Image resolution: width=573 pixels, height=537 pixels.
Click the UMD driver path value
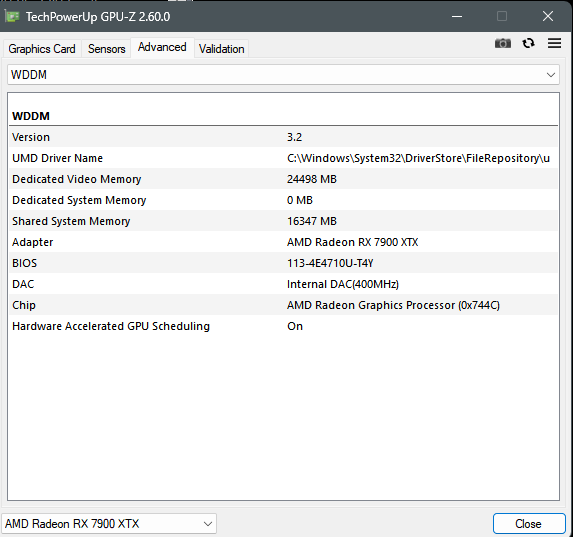(418, 158)
